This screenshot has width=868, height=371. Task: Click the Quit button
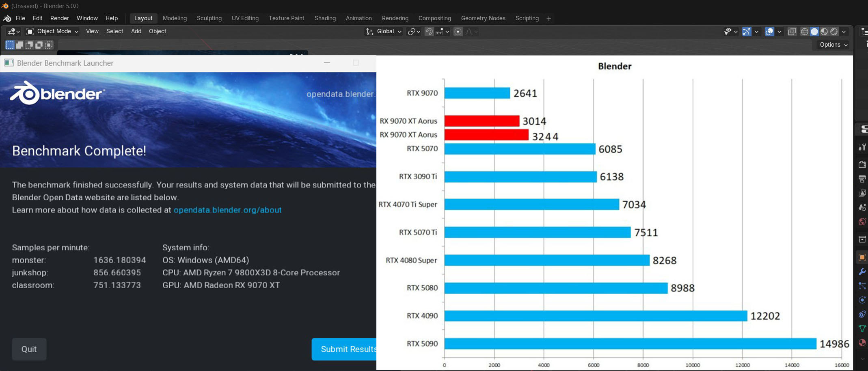(29, 349)
